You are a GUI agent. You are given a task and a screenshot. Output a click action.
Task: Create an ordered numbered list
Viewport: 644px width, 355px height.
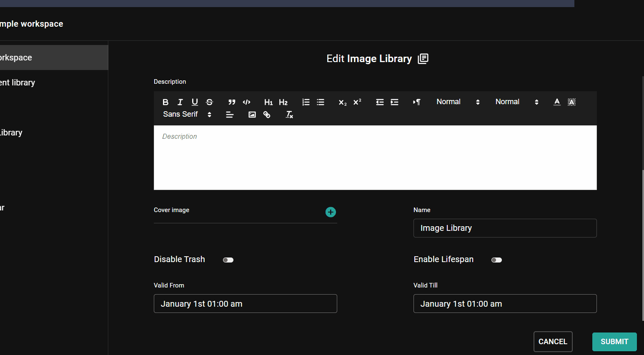pos(306,102)
